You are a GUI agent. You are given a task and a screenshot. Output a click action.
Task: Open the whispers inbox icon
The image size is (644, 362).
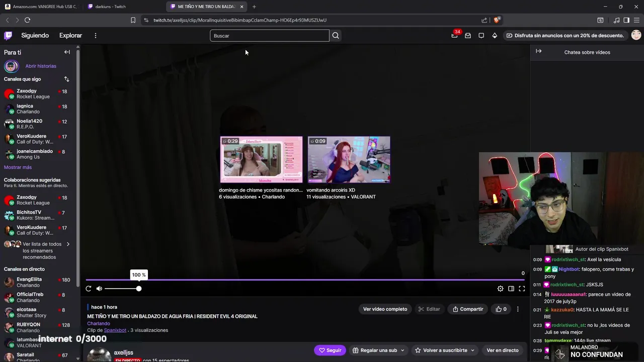[468, 36]
